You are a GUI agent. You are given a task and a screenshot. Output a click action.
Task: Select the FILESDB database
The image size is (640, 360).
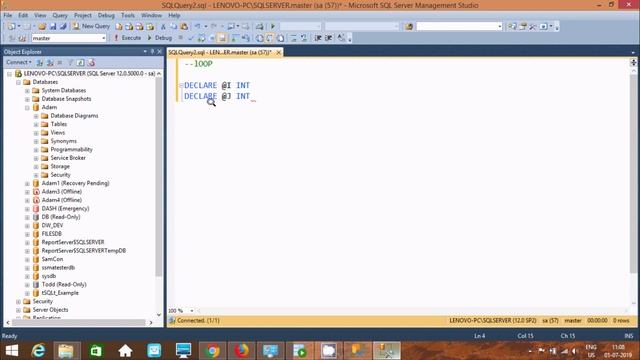click(51, 234)
